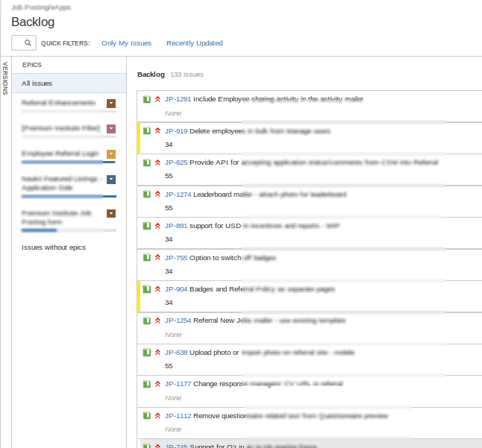Click the estimate 55 under JP-625
The image size is (482, 448).
(x=169, y=176)
